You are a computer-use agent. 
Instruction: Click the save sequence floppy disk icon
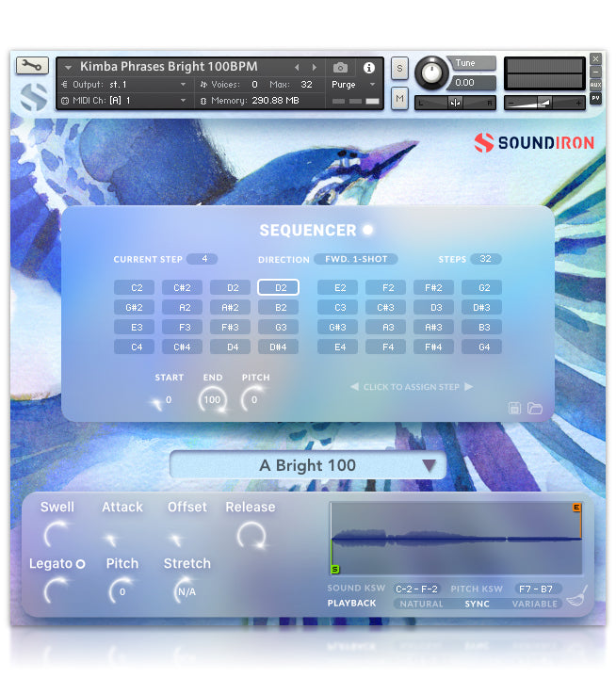click(x=515, y=408)
